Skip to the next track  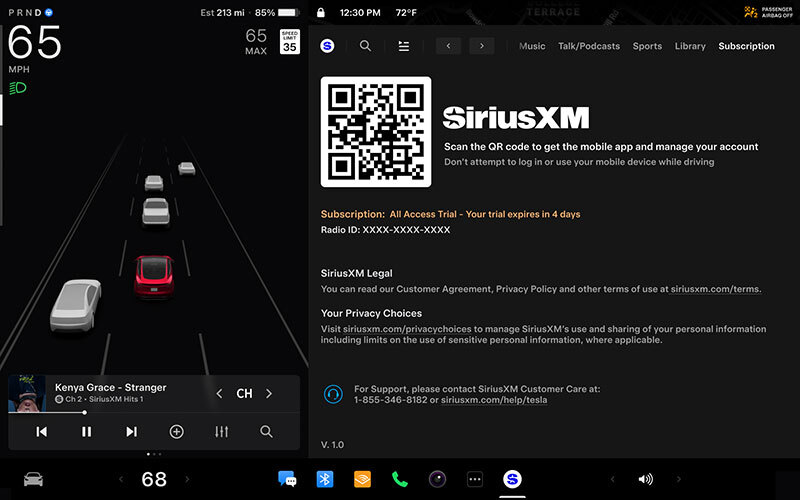pyautogui.click(x=131, y=431)
